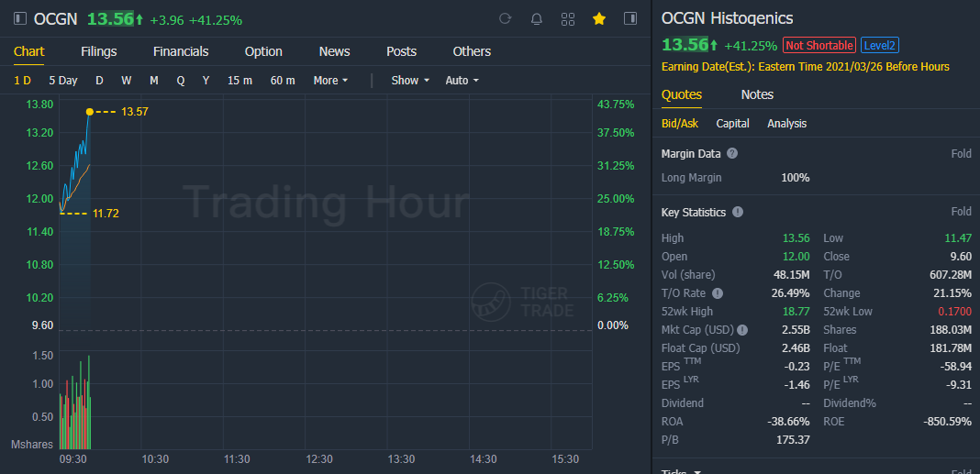Click the T/O value 607.28M

[x=951, y=275]
